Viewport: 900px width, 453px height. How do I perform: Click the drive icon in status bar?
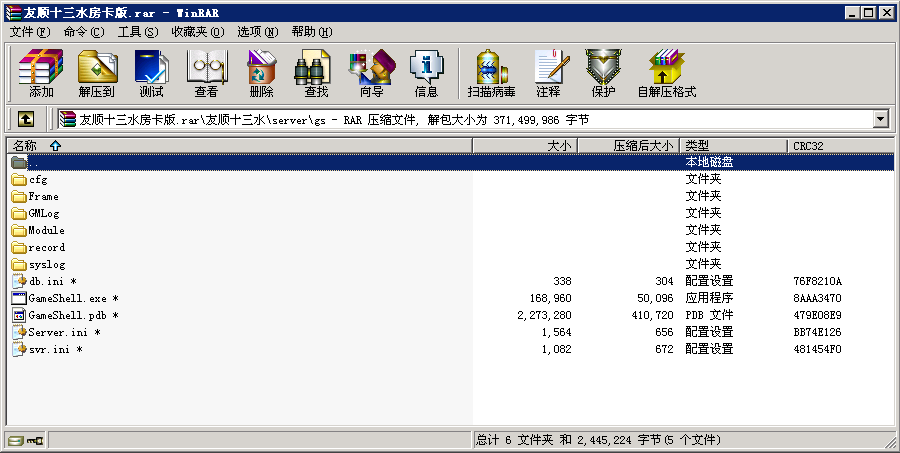pyautogui.click(x=15, y=440)
